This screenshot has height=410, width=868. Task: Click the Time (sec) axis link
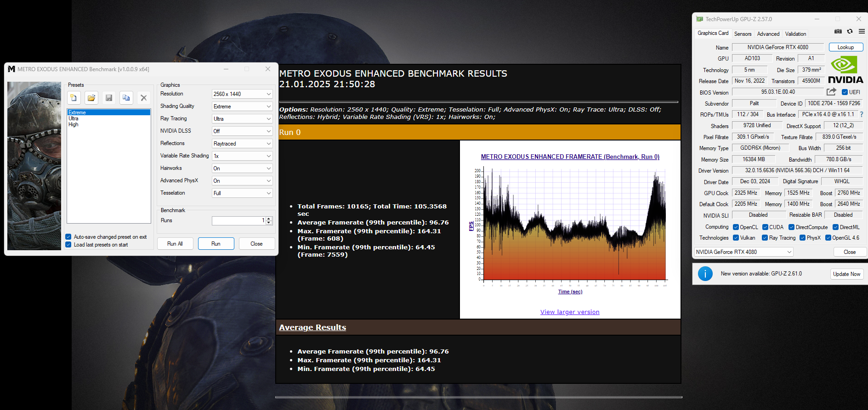pyautogui.click(x=570, y=292)
